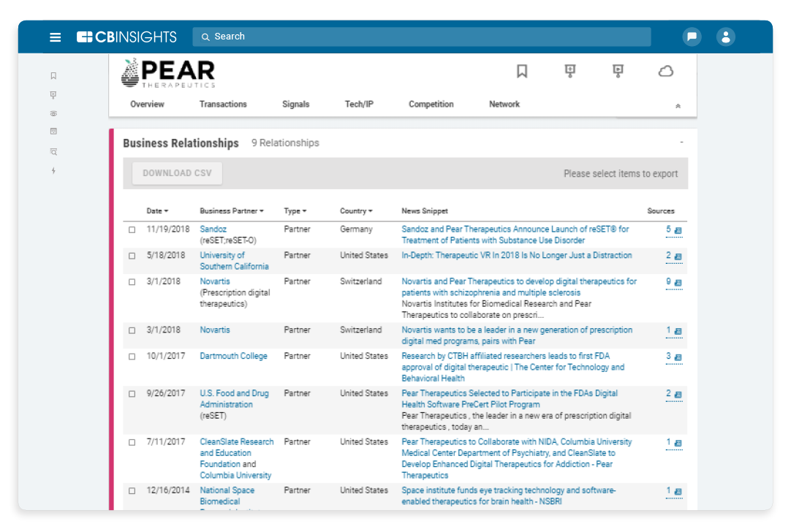
Task: Check the Novartis wants to be a leader row
Action: (132, 331)
